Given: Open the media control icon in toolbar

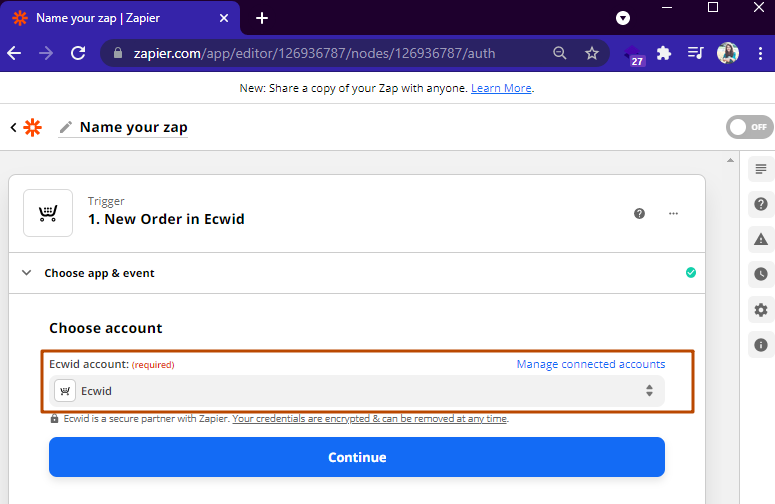Looking at the screenshot, I should pos(695,53).
